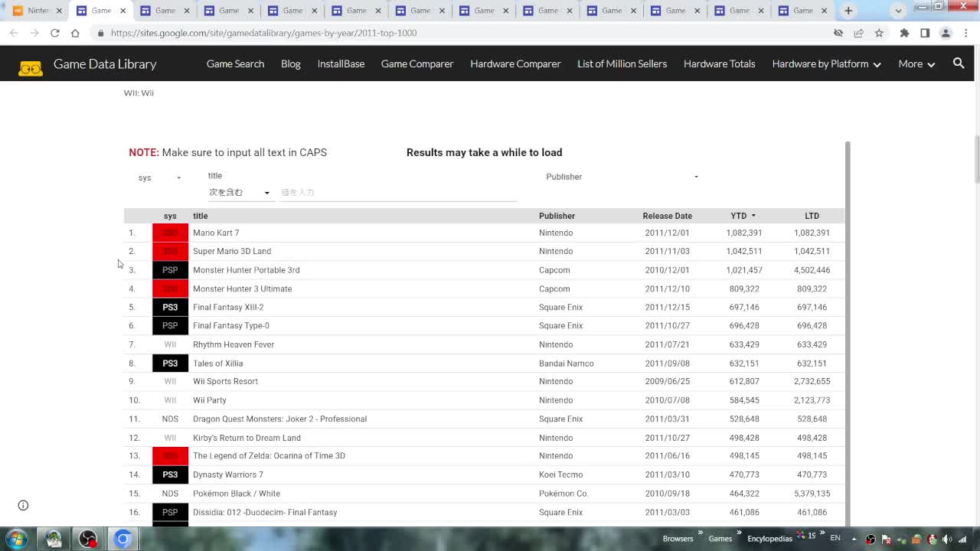
Task: Open the Chrome icon in the taskbar
Action: click(122, 539)
